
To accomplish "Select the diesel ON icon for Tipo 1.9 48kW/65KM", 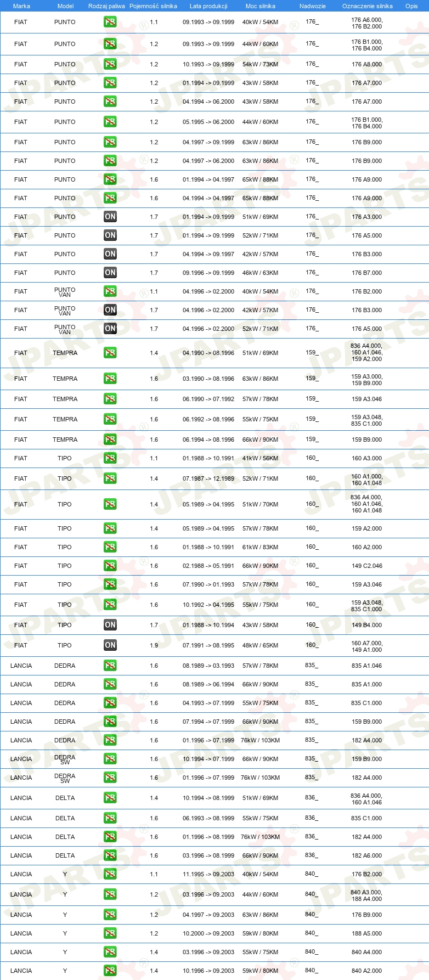I will click(x=110, y=645).
